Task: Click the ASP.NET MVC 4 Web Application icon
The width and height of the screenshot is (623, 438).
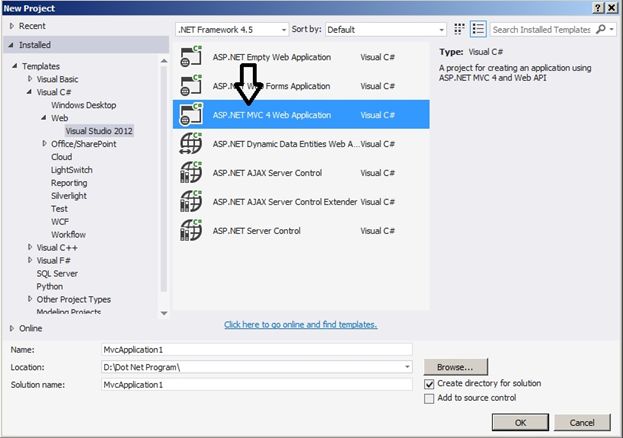Action: 191,115
